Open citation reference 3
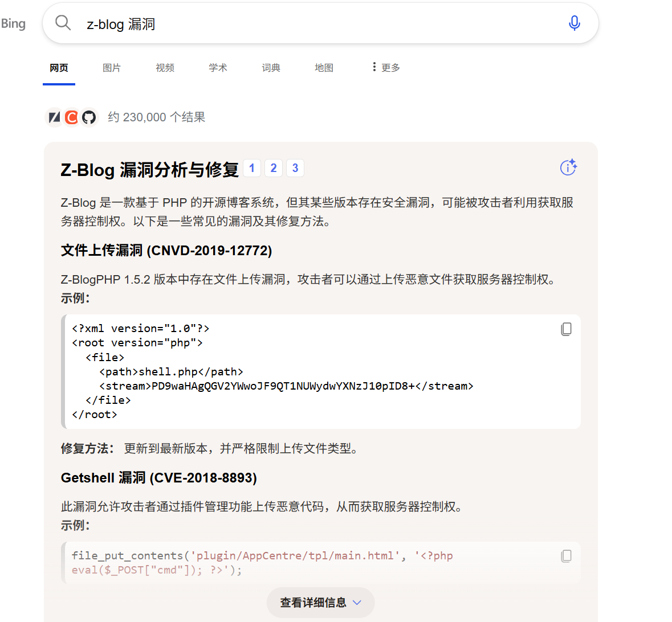 (295, 168)
